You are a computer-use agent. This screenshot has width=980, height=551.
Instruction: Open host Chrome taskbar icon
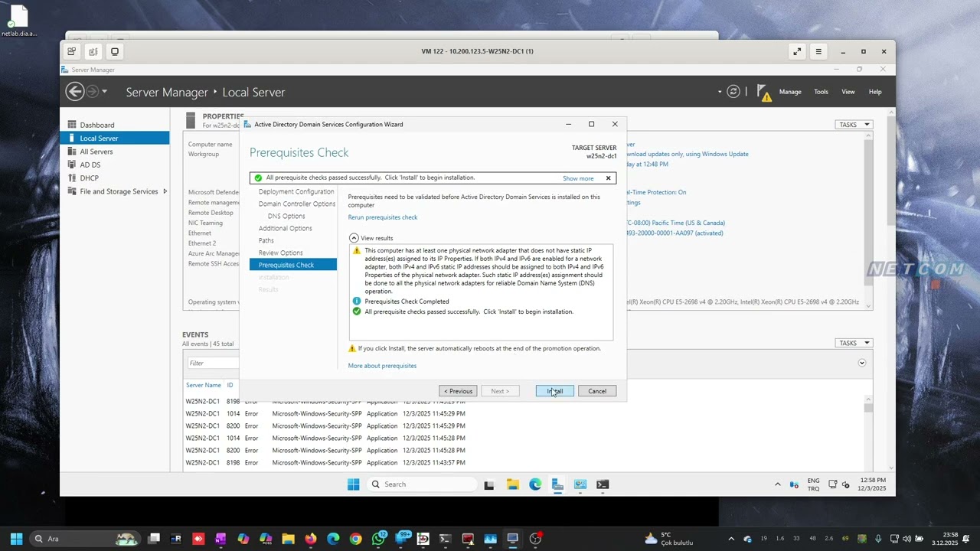(x=355, y=539)
